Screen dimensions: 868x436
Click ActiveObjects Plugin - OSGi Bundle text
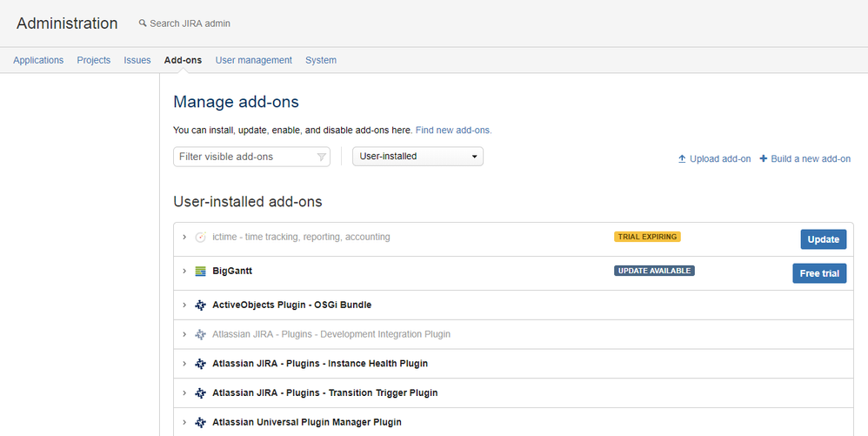tap(291, 305)
